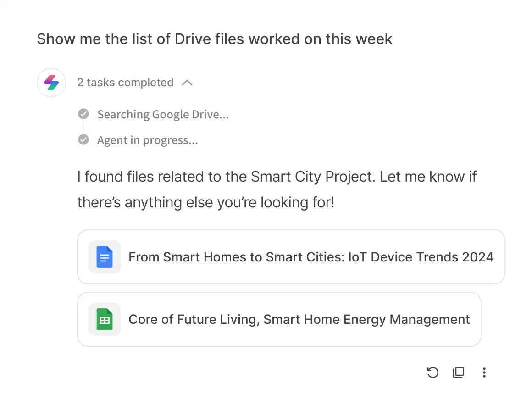Open 'Core of Future Living' spreadsheet
Image resolution: width=532 pixels, height=400 pixels.
coord(299,319)
